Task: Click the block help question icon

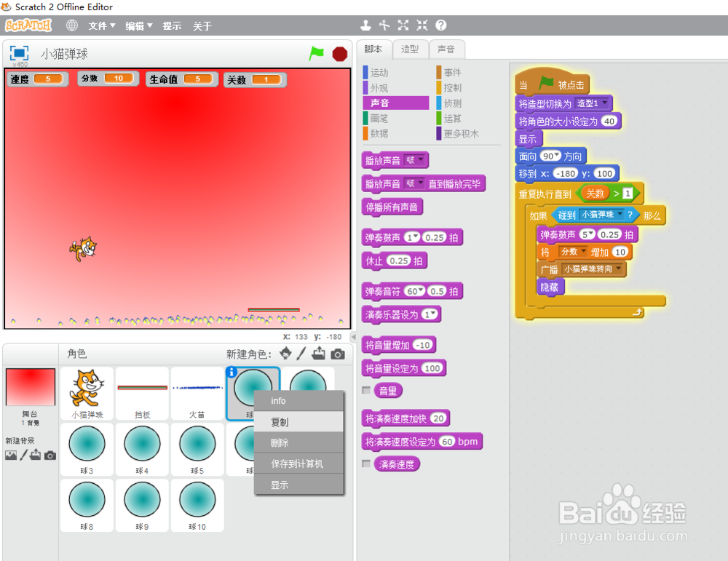Action: point(440,25)
